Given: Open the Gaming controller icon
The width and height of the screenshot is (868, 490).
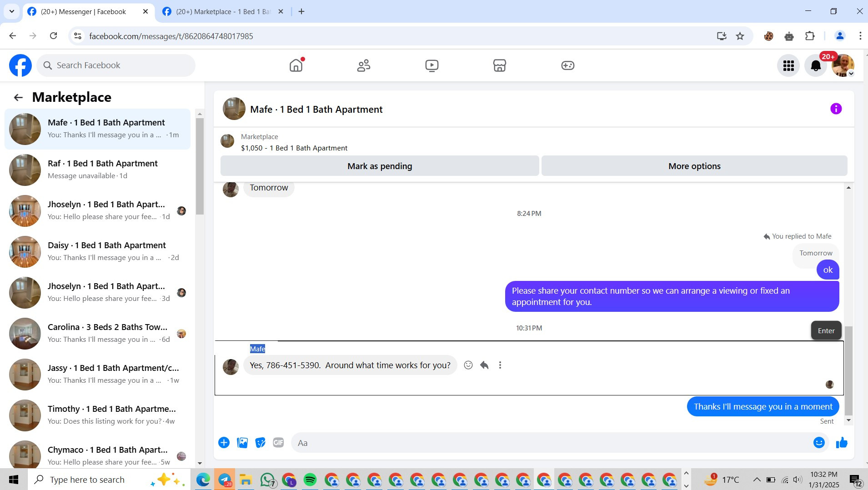Looking at the screenshot, I should pyautogui.click(x=568, y=65).
